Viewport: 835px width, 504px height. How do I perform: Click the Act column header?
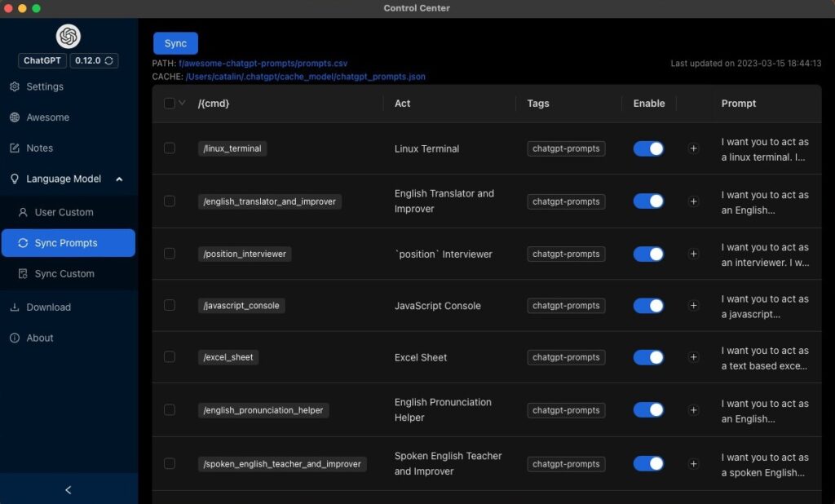403,104
